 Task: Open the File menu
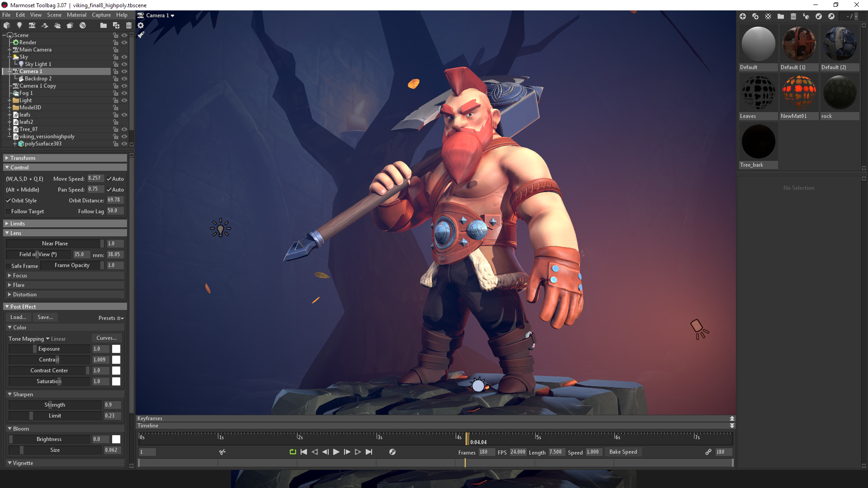click(6, 15)
